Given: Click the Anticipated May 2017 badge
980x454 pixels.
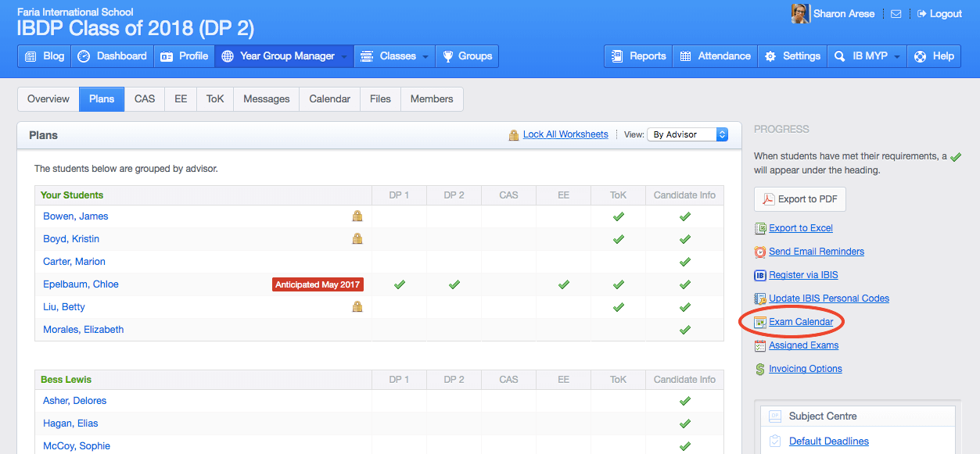Looking at the screenshot, I should 318,284.
